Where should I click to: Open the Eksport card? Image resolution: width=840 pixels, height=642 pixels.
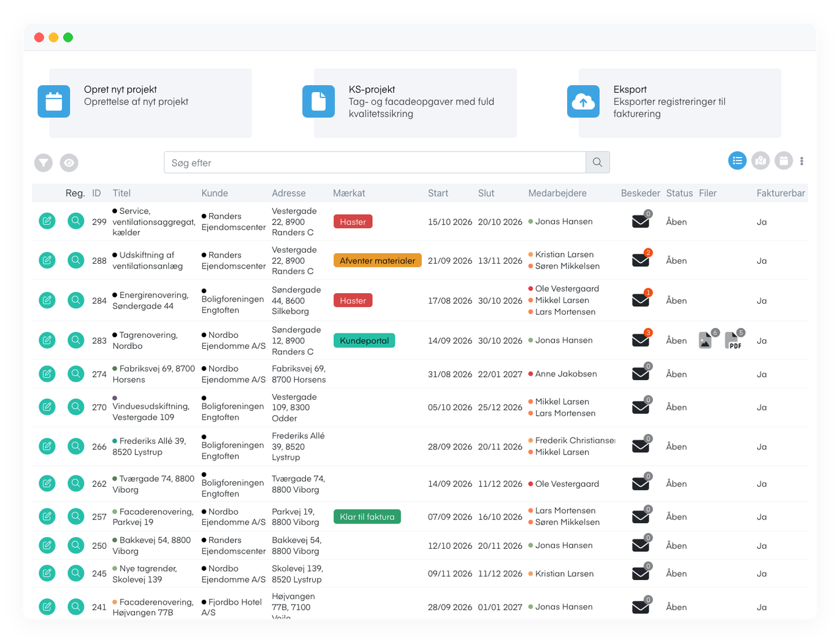pyautogui.click(x=674, y=102)
